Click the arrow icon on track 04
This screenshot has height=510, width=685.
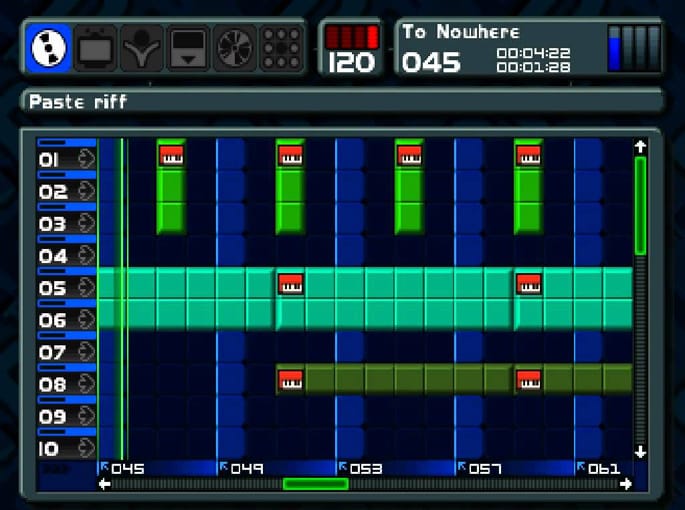pyautogui.click(x=86, y=255)
